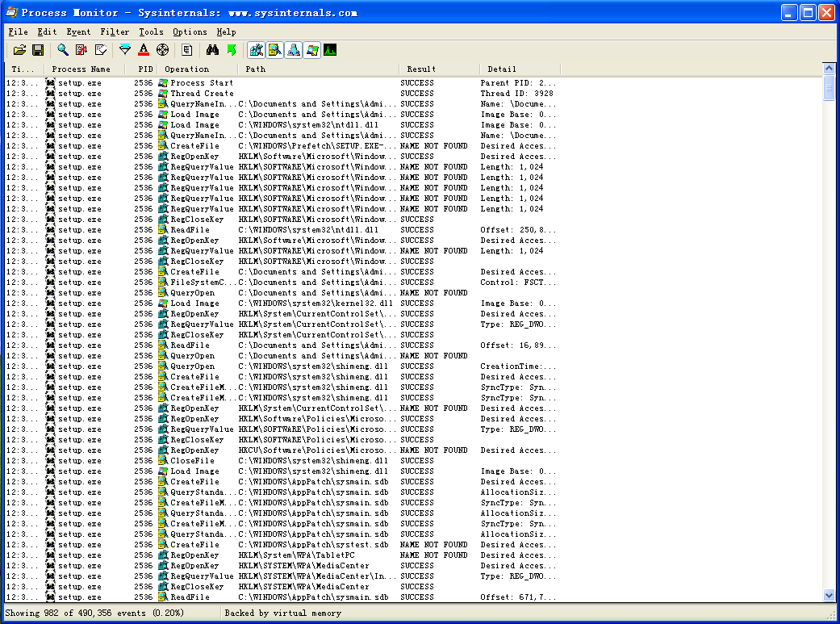Image resolution: width=840 pixels, height=624 pixels.
Task: Open the Filter dialog via funnel icon
Action: tap(125, 50)
